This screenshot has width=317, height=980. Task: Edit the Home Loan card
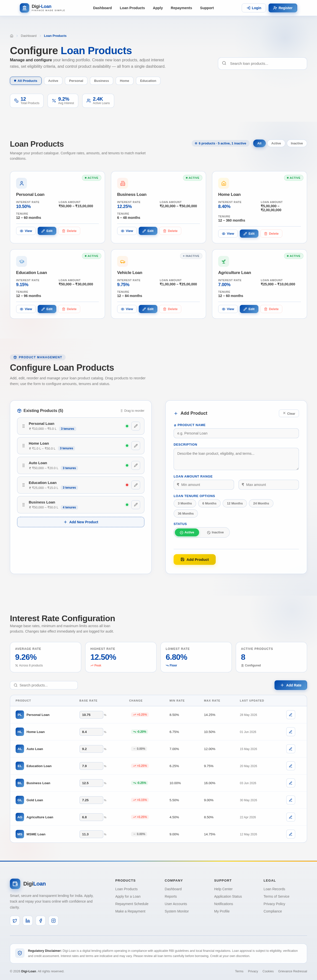click(x=249, y=234)
